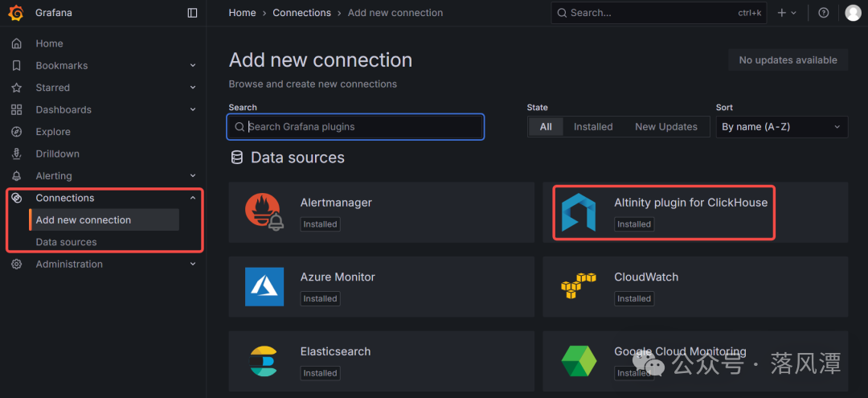Click the Explore compass icon
868x398 pixels.
17,132
